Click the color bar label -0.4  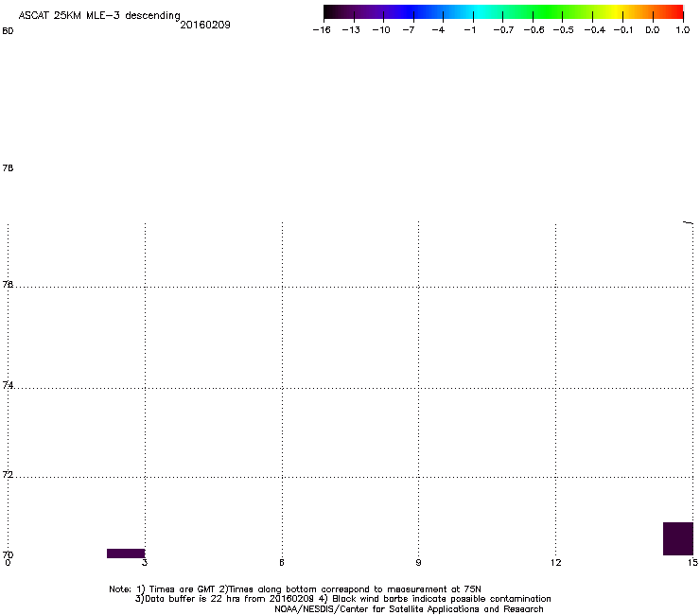[594, 30]
